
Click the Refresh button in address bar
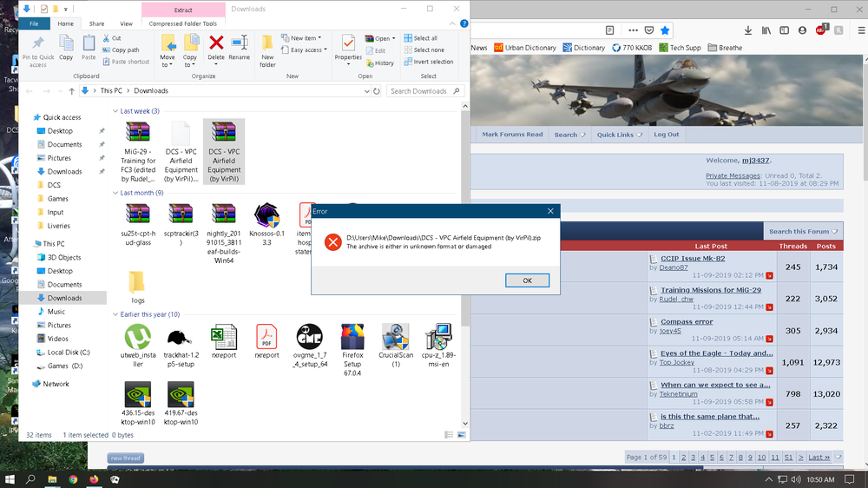(377, 91)
